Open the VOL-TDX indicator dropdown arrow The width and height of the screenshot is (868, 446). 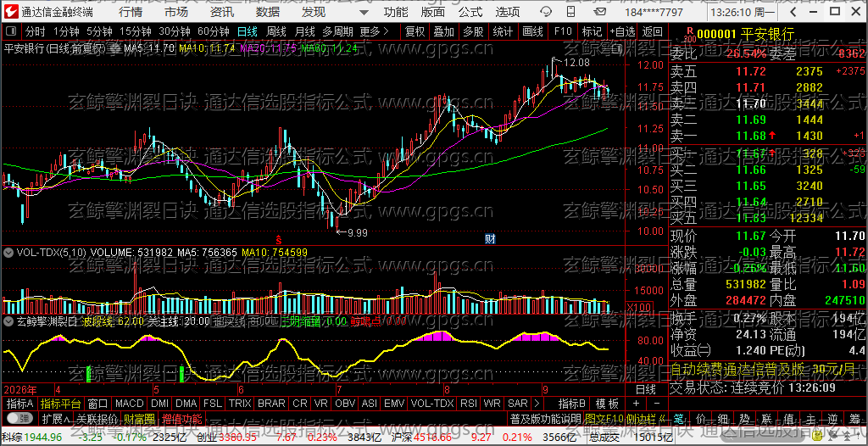pyautogui.click(x=8, y=253)
